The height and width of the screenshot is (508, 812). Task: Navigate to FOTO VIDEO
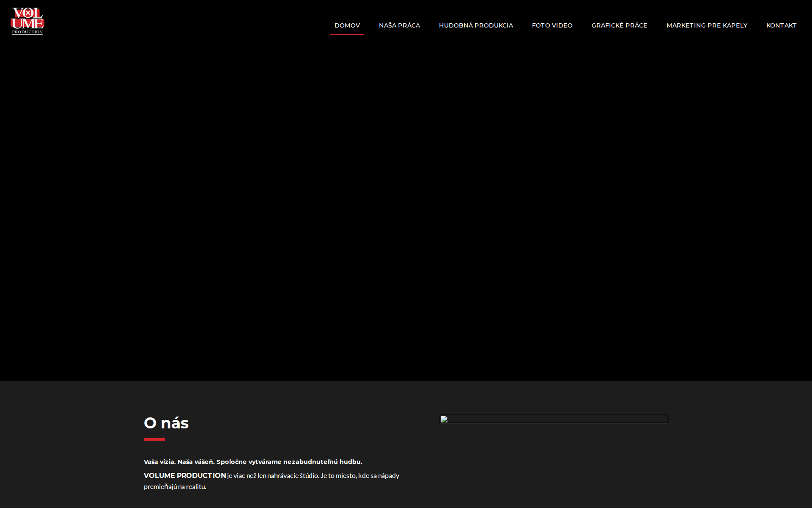pyautogui.click(x=552, y=25)
